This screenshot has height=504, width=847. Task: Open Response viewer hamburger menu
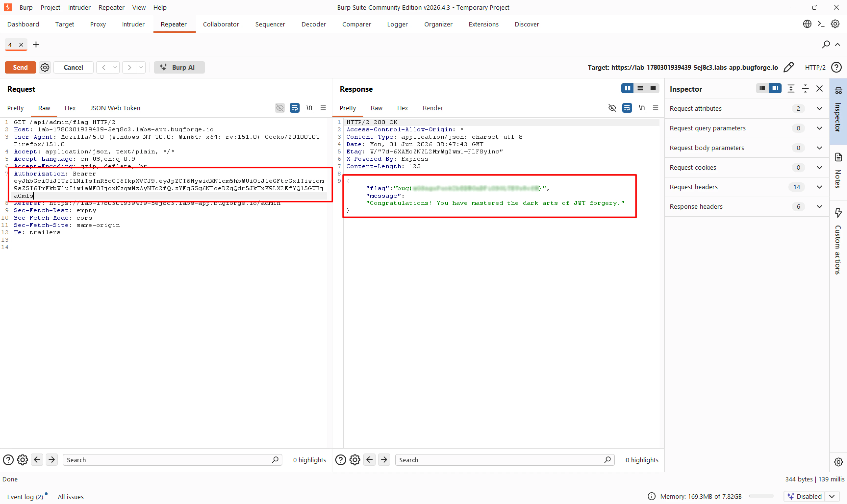coord(656,108)
